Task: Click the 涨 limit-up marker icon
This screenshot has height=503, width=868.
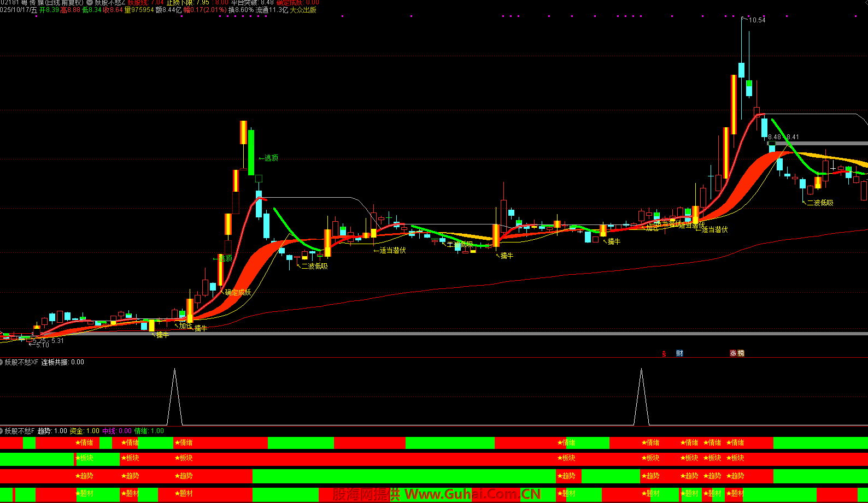Action: (733, 353)
